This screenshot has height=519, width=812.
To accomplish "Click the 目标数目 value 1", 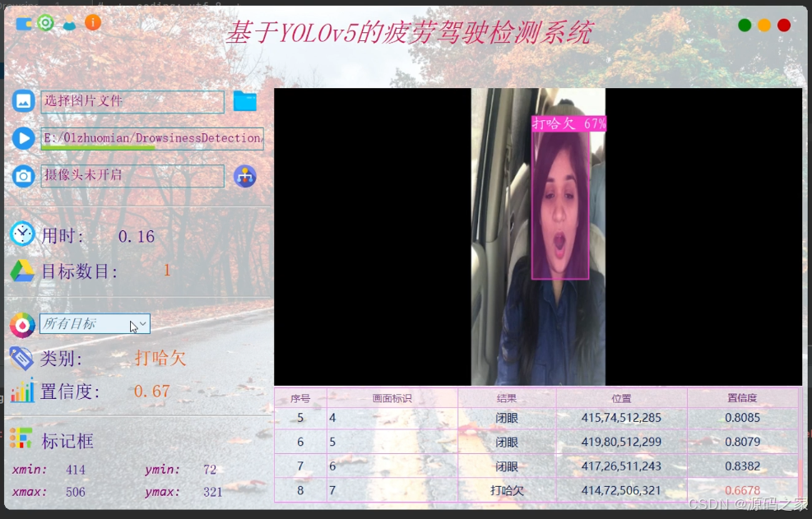I will 167,270.
